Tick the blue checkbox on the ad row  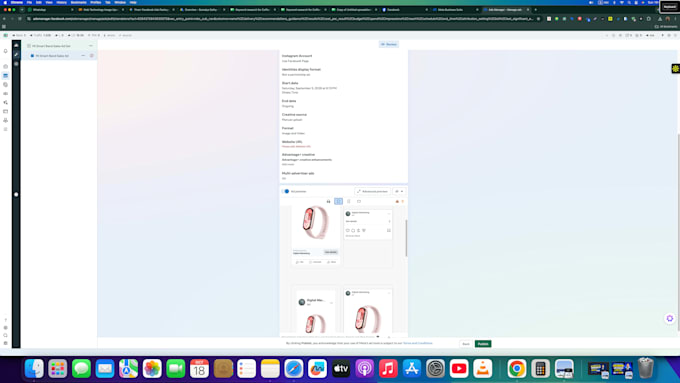pyautogui.click(x=32, y=56)
